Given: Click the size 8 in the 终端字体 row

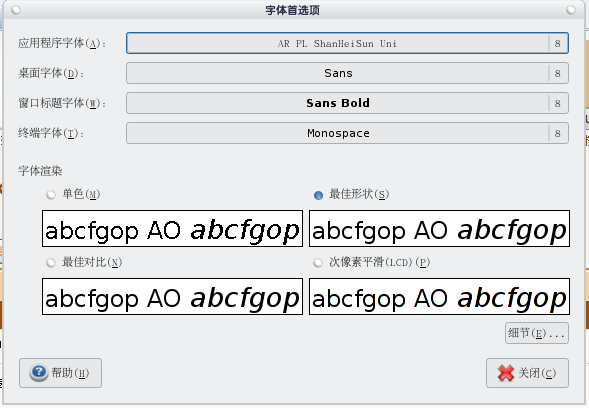Looking at the screenshot, I should [558, 133].
